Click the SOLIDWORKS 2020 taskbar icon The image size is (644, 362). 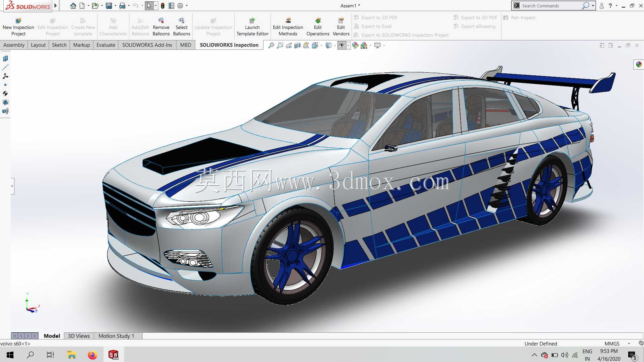point(114,355)
